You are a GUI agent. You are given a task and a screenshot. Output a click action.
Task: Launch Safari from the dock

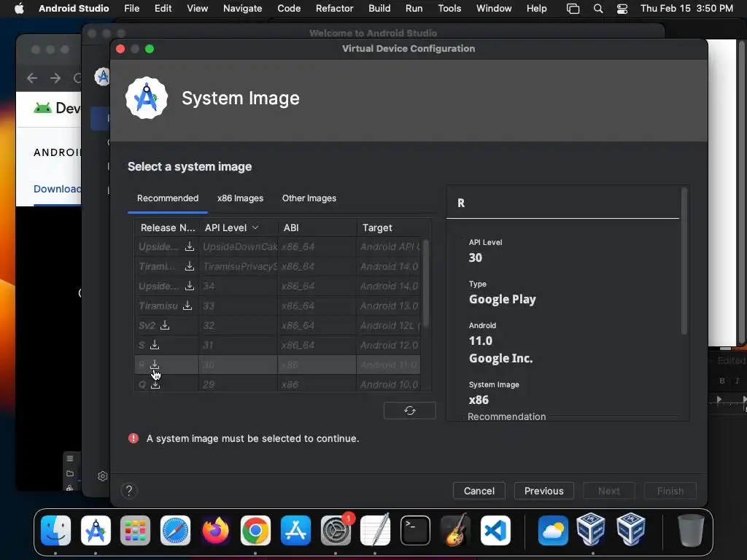pyautogui.click(x=175, y=530)
